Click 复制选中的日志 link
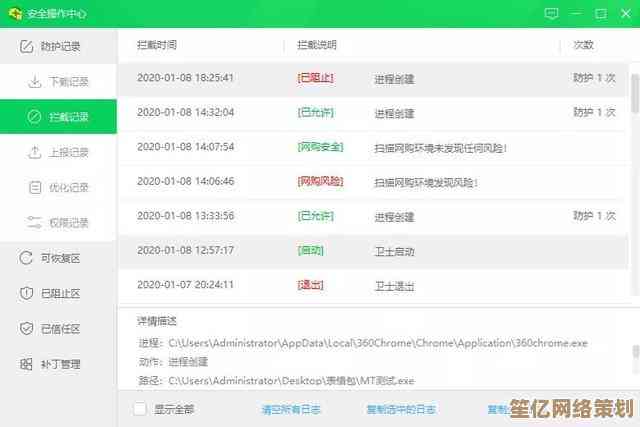 tap(400, 409)
